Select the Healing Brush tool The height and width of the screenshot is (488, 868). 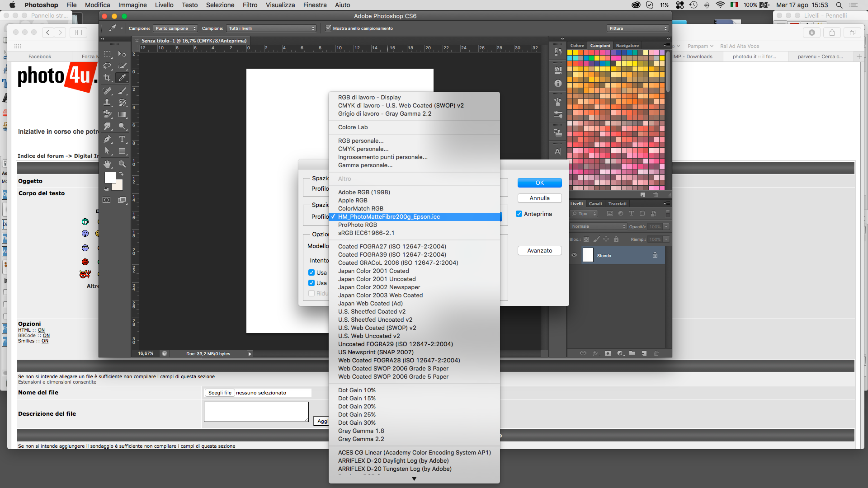point(107,91)
